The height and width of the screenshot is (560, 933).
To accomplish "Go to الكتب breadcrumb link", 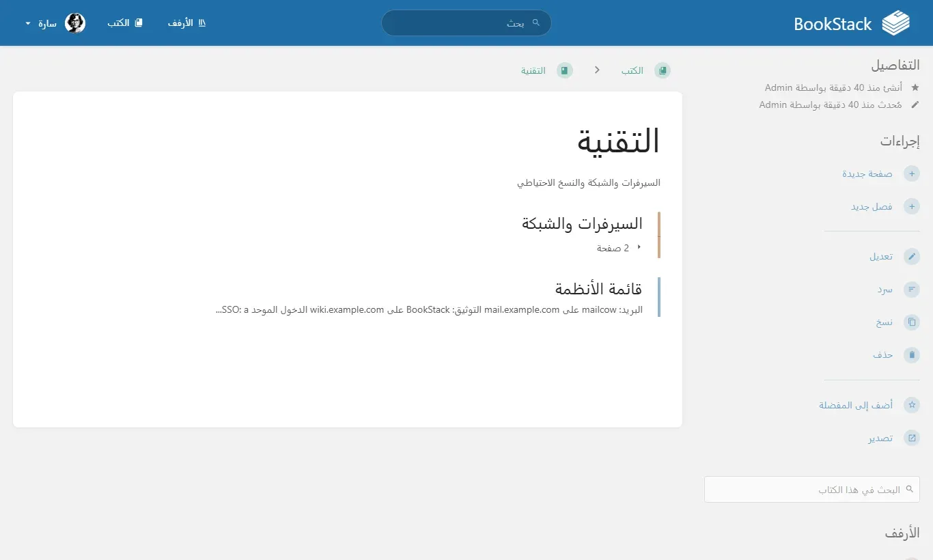I will point(632,70).
